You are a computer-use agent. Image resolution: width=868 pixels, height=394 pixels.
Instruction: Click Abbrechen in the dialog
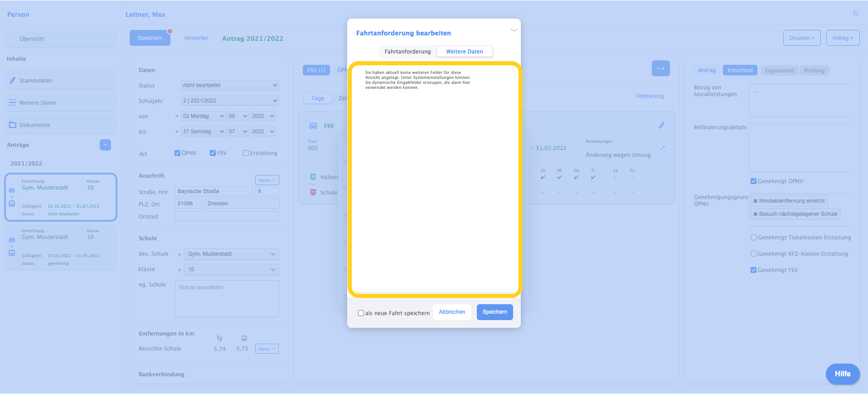pos(452,312)
